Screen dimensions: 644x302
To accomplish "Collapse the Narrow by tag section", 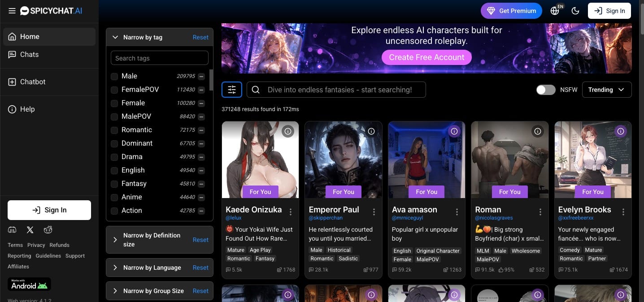I will click(x=115, y=37).
